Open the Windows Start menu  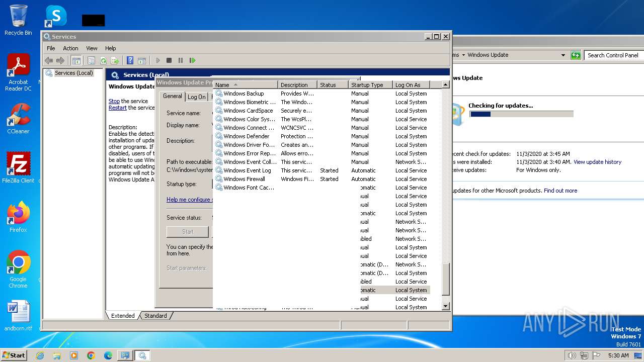pos(14,355)
